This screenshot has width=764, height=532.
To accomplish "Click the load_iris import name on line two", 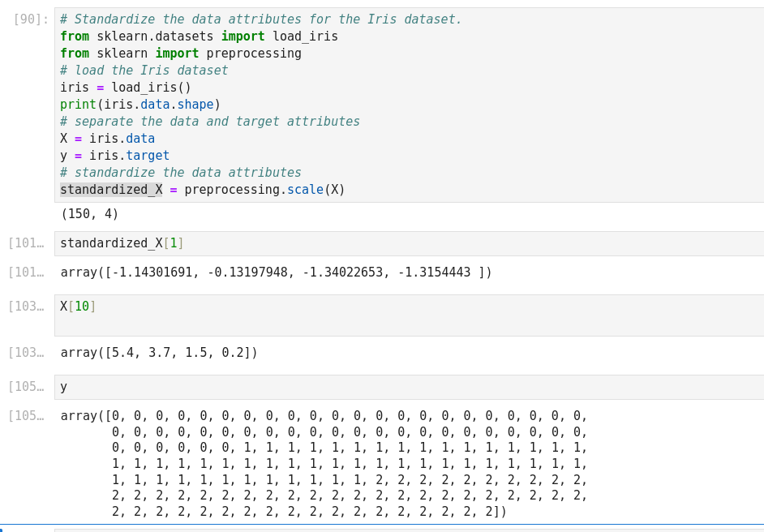I will point(305,36).
